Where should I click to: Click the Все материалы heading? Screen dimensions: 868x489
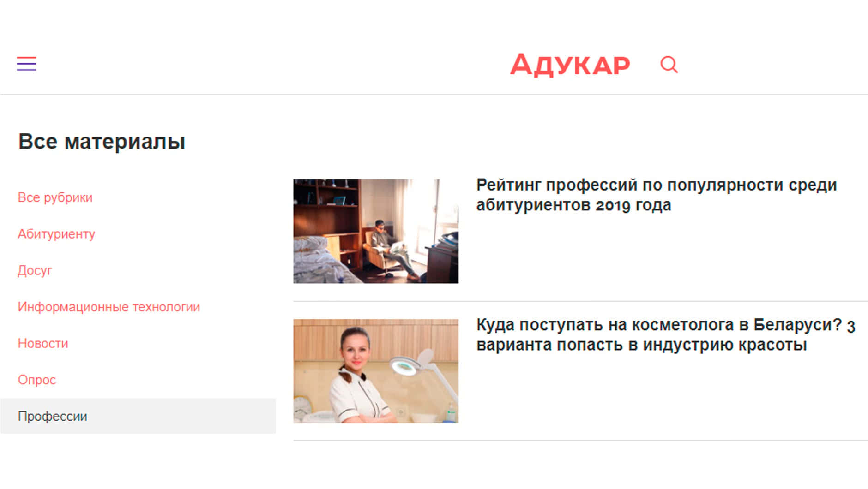tap(102, 141)
